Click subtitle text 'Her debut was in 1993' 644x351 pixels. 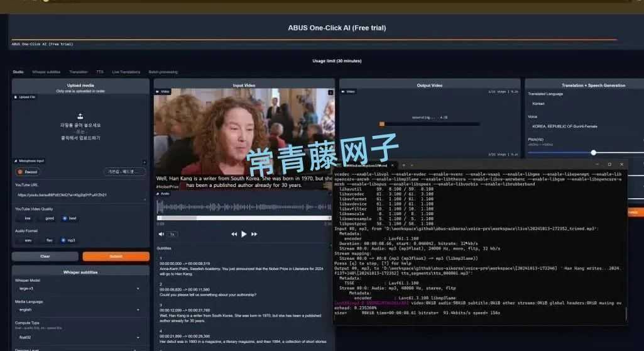(243, 342)
